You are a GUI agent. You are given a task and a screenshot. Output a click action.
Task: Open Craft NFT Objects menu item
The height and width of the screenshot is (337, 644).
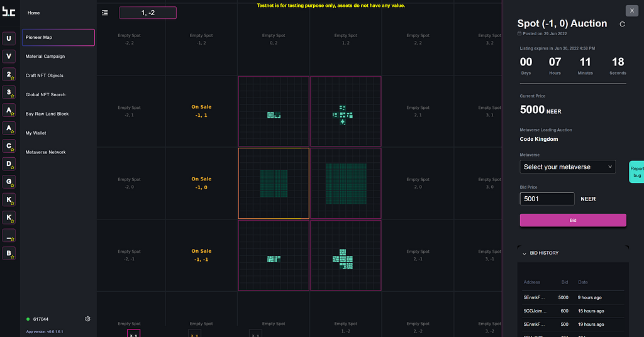tap(45, 75)
